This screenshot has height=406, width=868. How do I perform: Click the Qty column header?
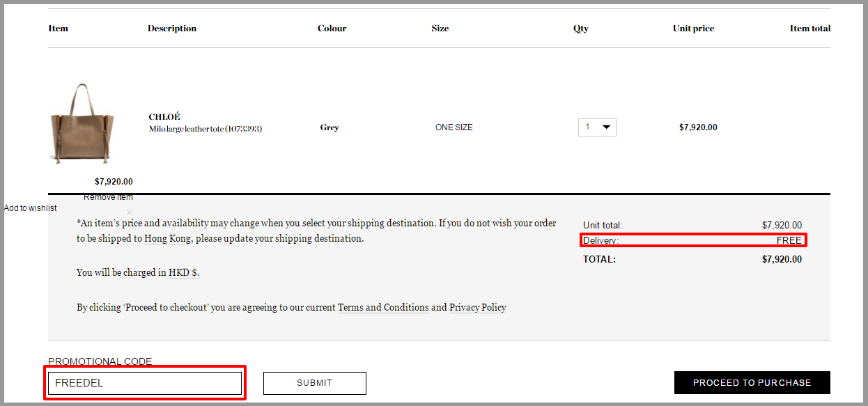[581, 29]
